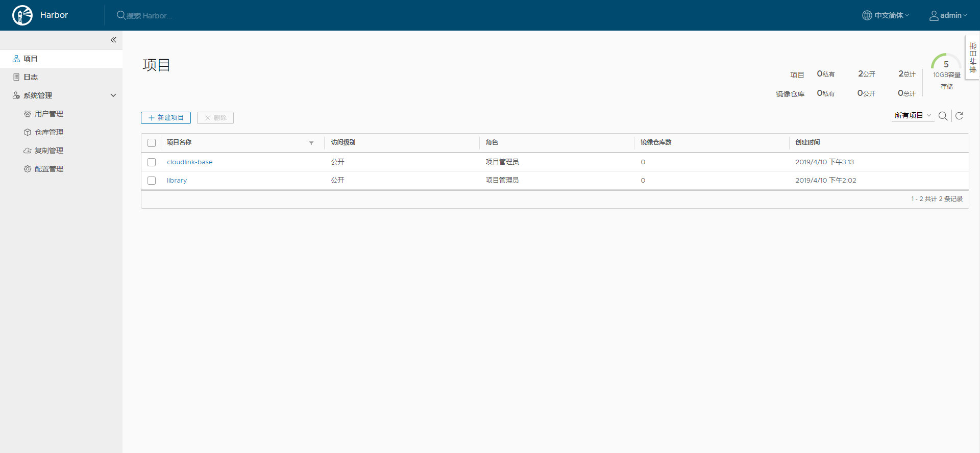The height and width of the screenshot is (453, 980).
Task: Click the 搜索 Harbor search field
Action: tap(149, 16)
